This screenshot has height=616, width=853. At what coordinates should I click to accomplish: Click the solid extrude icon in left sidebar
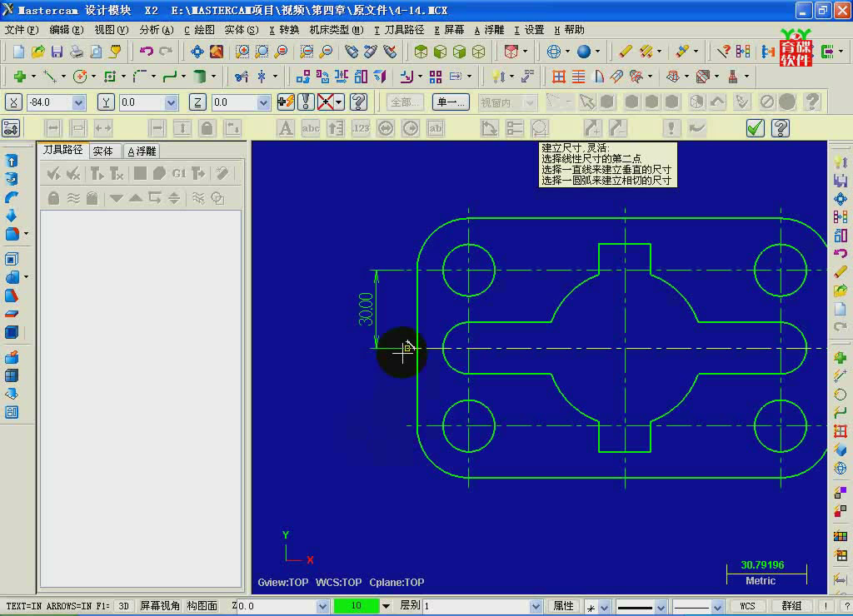(x=12, y=161)
